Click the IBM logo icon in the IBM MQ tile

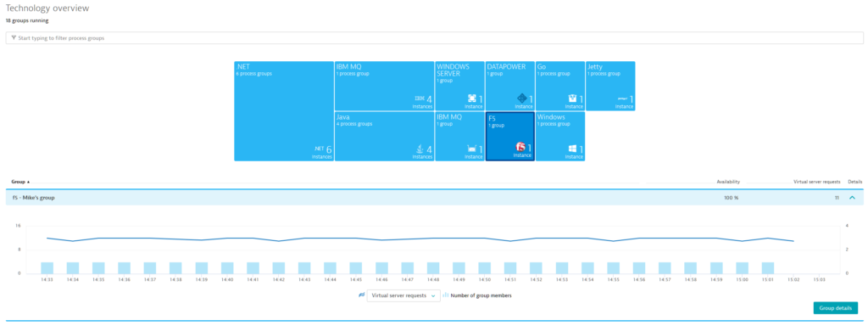[x=419, y=98]
